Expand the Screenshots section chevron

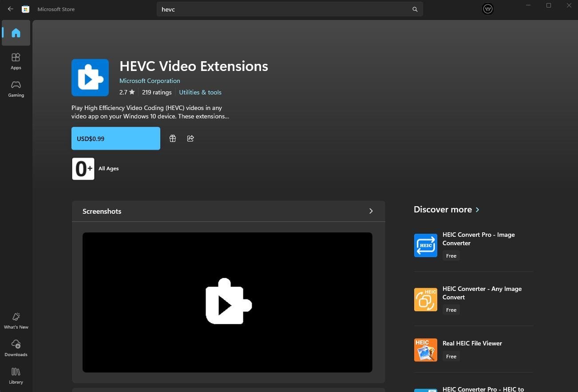(371, 211)
